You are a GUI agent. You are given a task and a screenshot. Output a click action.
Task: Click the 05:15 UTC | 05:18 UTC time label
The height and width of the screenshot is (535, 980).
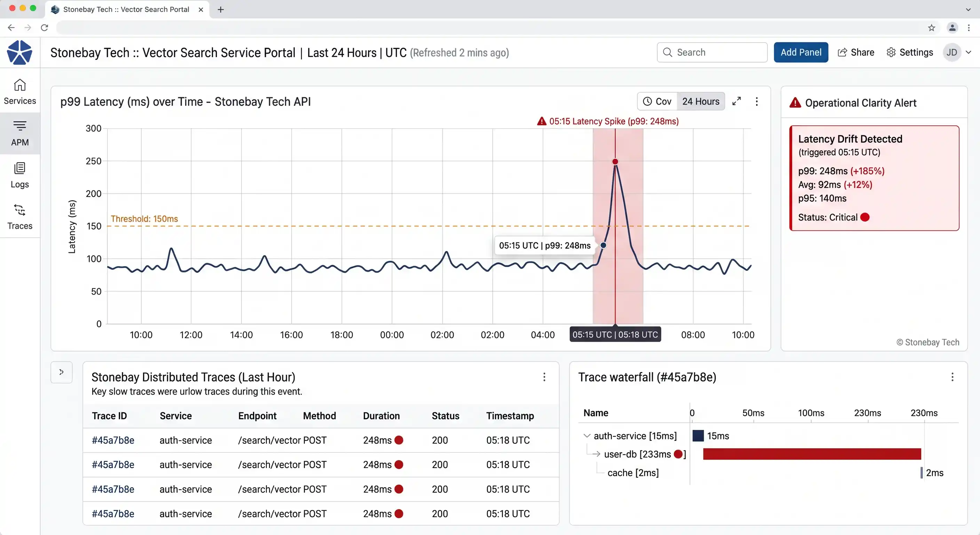point(615,335)
